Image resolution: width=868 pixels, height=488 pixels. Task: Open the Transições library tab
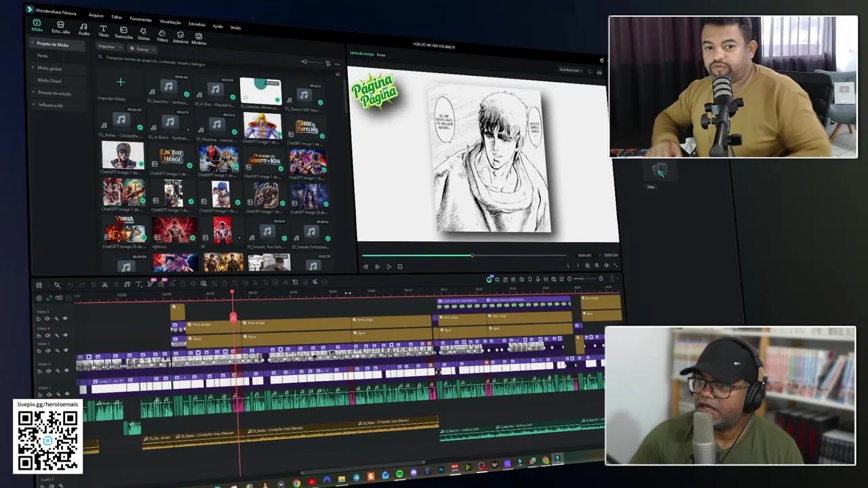(x=123, y=33)
